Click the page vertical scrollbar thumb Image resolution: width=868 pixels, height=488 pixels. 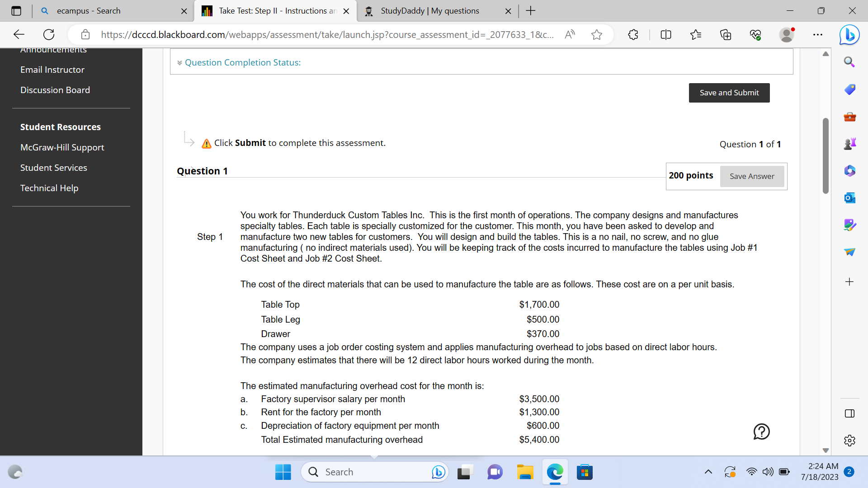826,156
